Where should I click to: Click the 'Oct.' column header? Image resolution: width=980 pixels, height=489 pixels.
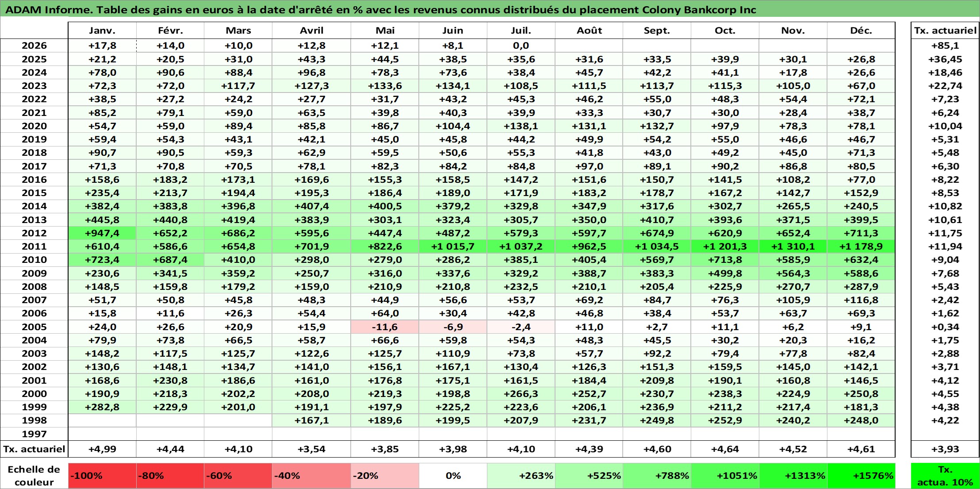point(725,31)
